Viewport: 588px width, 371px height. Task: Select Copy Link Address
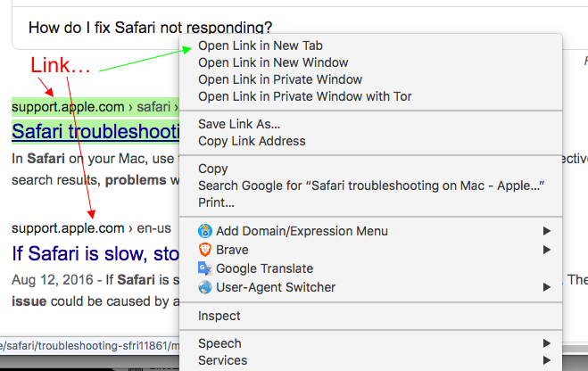tap(252, 141)
